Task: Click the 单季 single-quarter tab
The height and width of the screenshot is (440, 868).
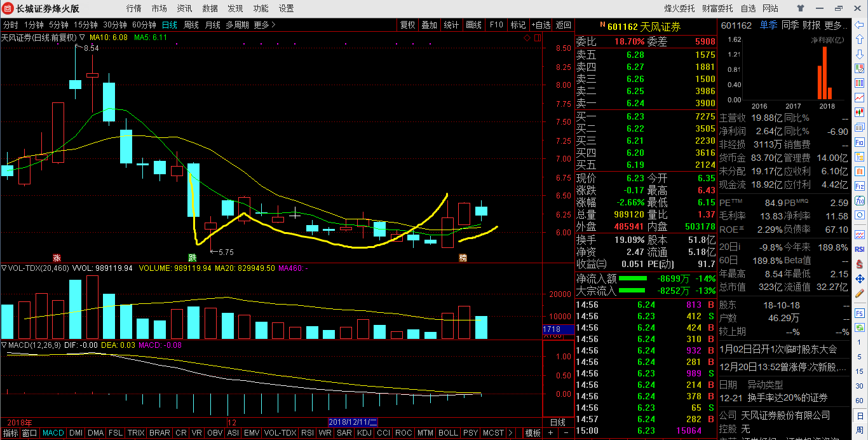Action: 768,25
